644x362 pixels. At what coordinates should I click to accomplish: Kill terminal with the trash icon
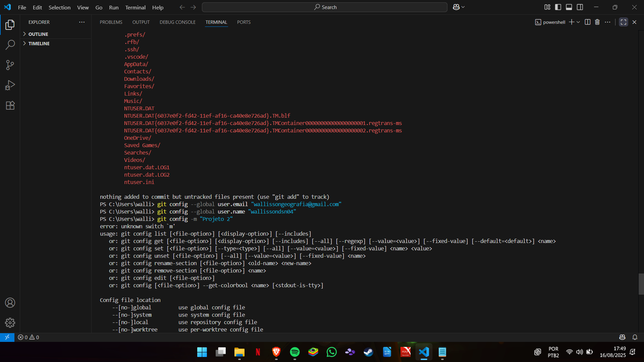(597, 22)
